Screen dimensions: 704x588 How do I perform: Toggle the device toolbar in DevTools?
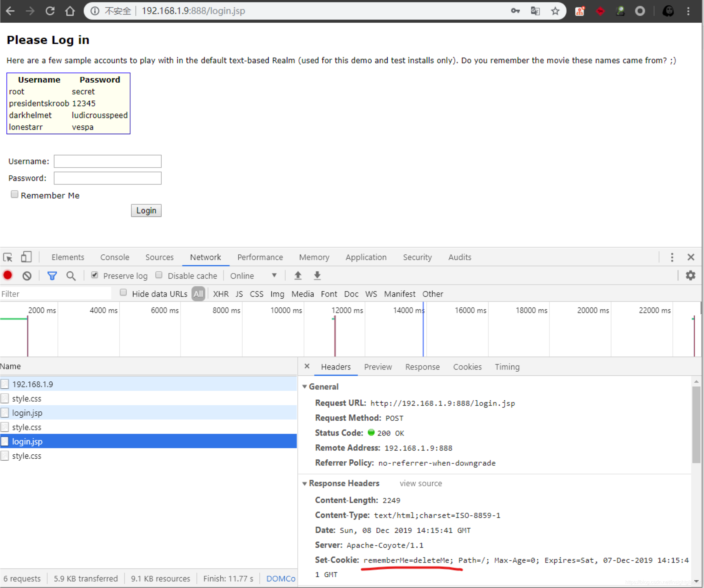click(x=26, y=257)
